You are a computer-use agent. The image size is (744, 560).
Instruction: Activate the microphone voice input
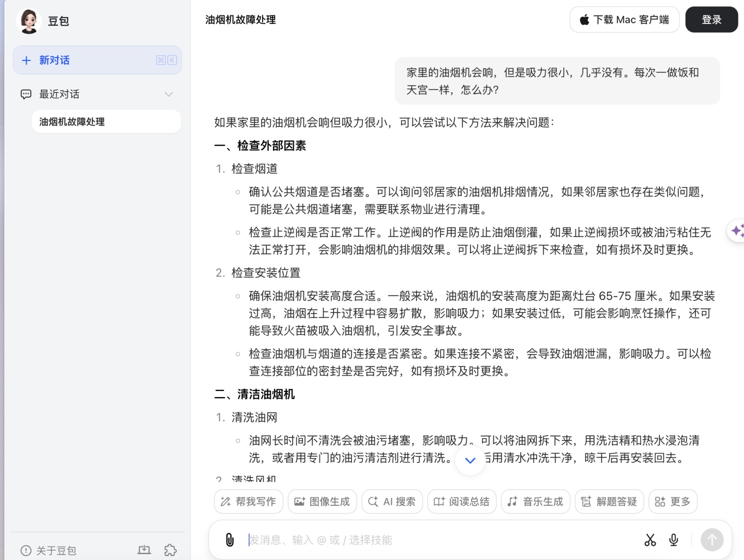(673, 540)
